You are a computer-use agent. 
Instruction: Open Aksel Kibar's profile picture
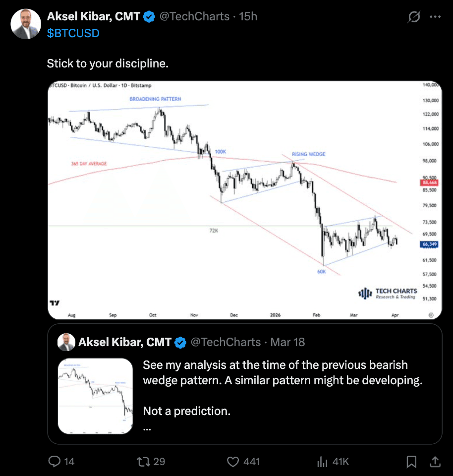[26, 24]
